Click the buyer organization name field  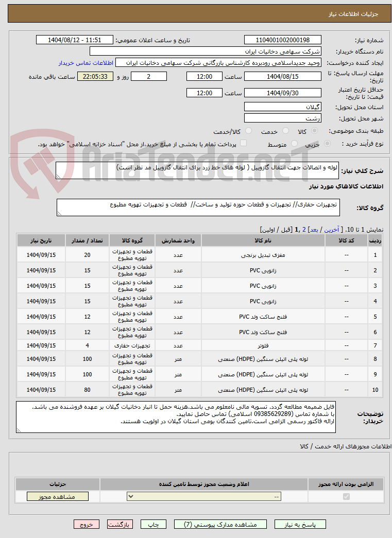click(205, 51)
